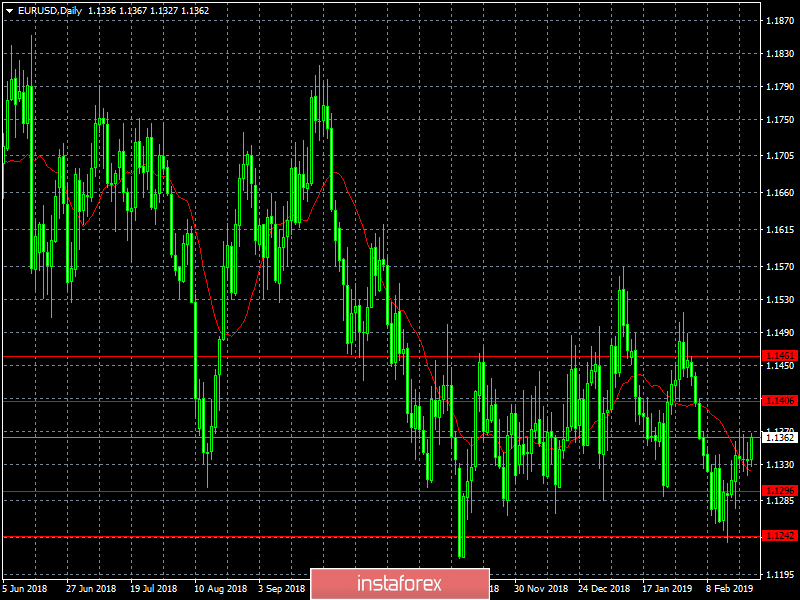Select the 1.1450 price axis label
The height and width of the screenshot is (600, 800).
[780, 365]
